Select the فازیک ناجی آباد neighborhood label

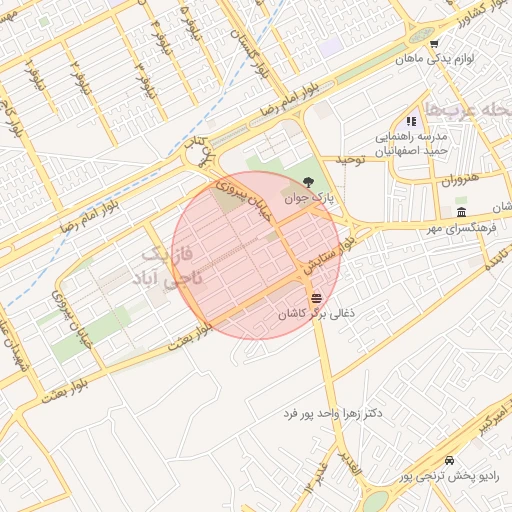click(x=168, y=267)
